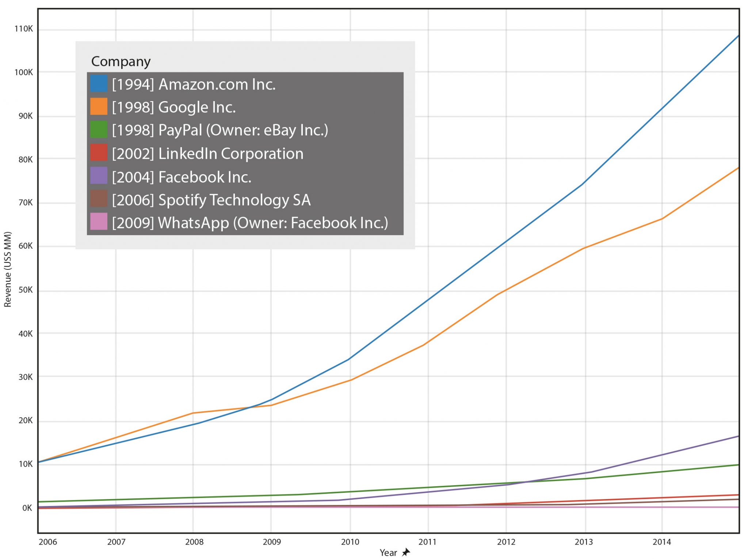Image resolution: width=748 pixels, height=560 pixels.
Task: Click the green PayPal legend swatch
Action: point(99,130)
